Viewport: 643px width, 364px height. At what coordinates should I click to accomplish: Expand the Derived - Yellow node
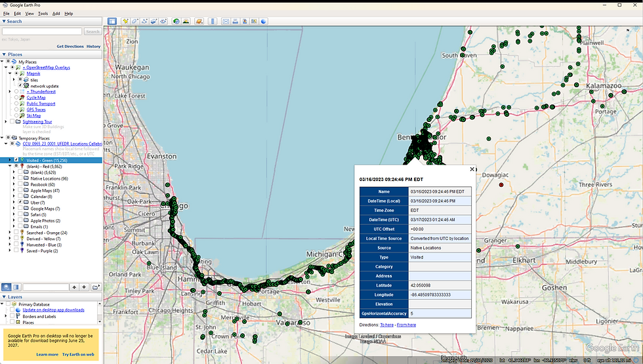(x=10, y=239)
